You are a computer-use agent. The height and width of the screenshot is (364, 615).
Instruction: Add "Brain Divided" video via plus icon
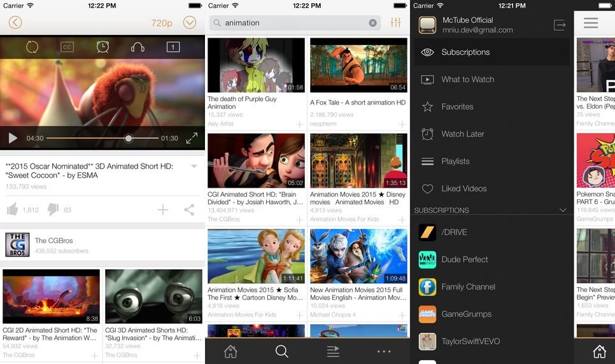[x=300, y=220]
